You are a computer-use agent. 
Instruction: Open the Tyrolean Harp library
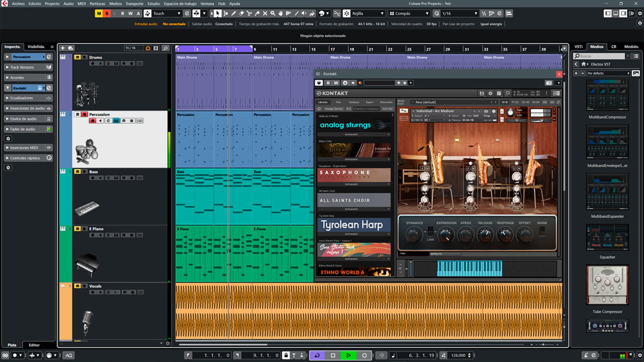pyautogui.click(x=354, y=225)
